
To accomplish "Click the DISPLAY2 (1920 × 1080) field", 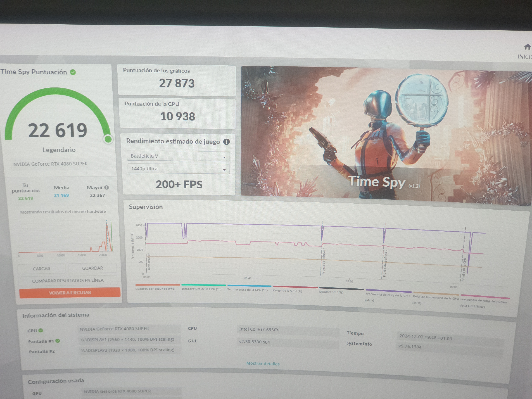I will pos(130,350).
